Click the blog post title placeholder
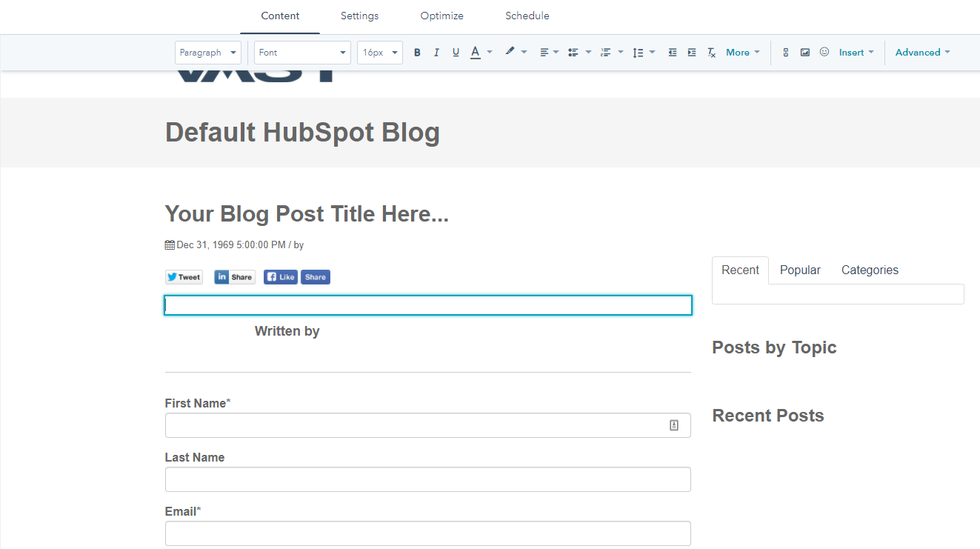The height and width of the screenshot is (549, 980). click(x=307, y=214)
